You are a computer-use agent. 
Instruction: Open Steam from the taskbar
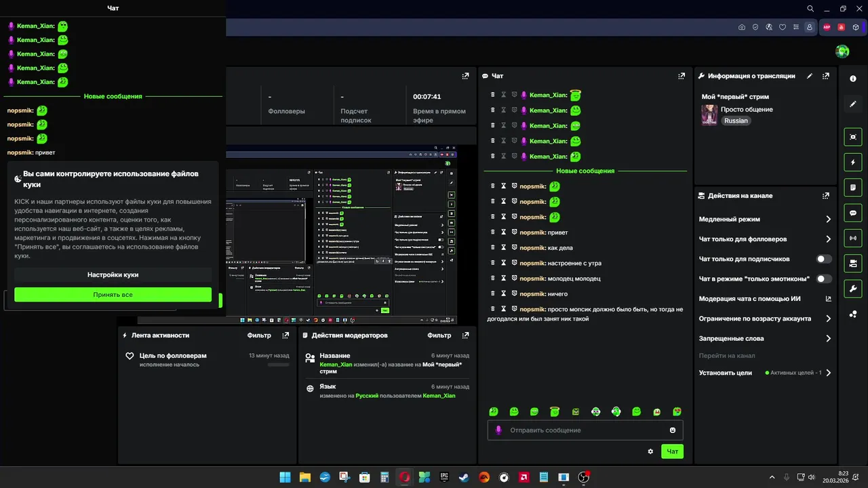(464, 477)
